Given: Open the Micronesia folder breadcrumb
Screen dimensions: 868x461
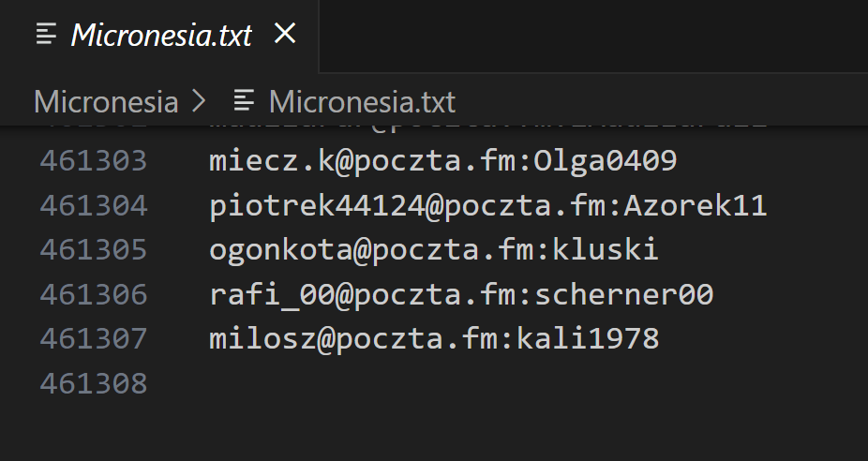Looking at the screenshot, I should point(106,100).
